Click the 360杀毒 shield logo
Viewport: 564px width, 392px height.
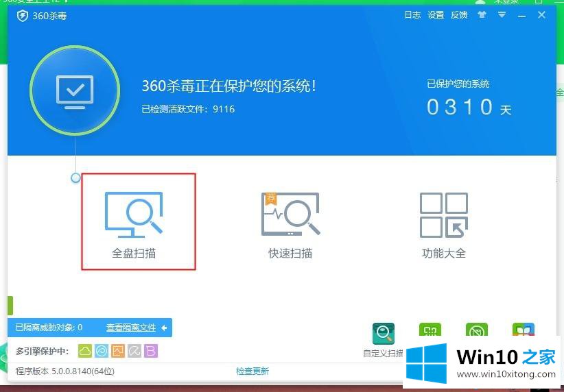pyautogui.click(x=23, y=16)
